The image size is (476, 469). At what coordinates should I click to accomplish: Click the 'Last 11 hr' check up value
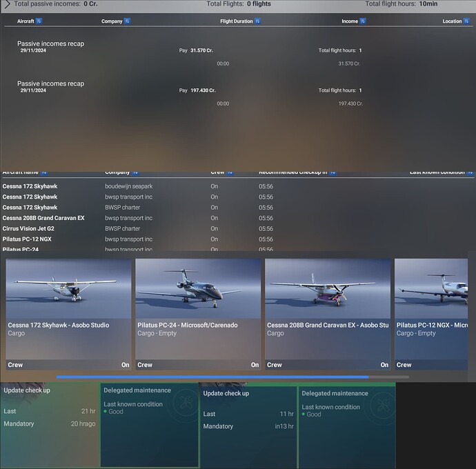[x=286, y=414]
